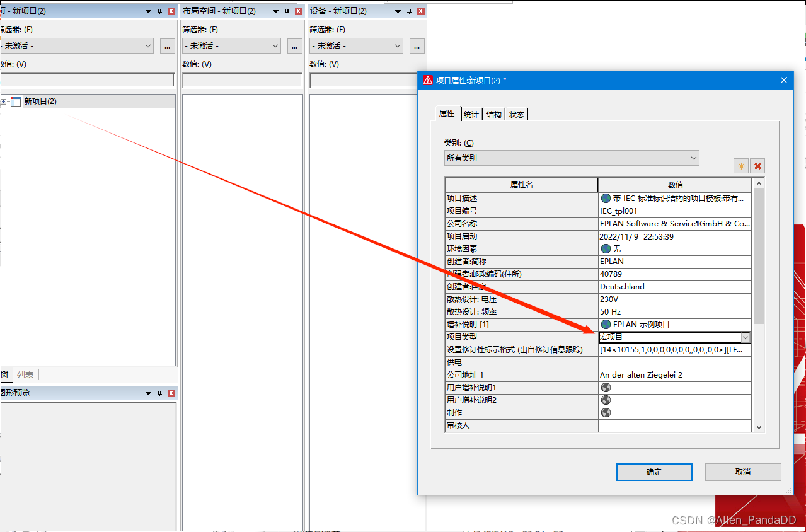Open the 项目类型 value dropdown

[x=745, y=337]
